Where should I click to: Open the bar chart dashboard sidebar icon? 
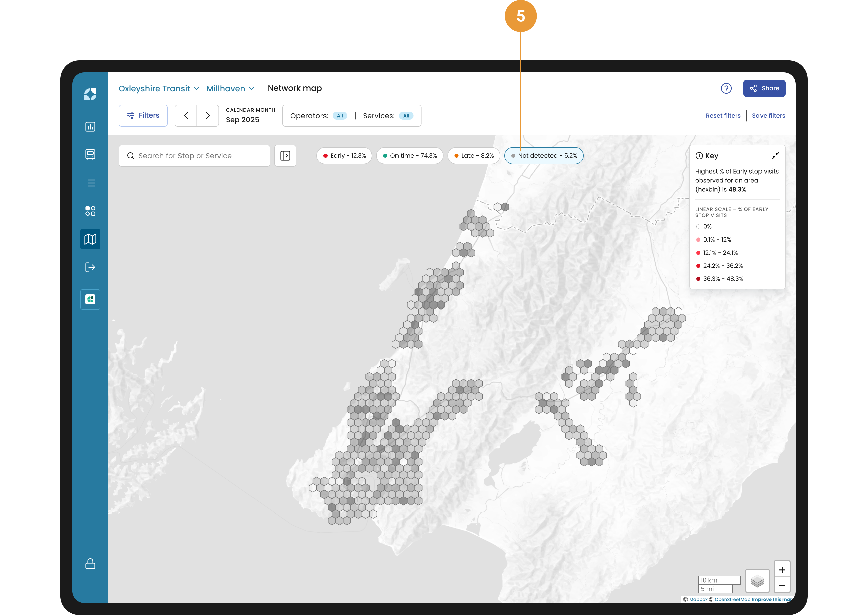click(x=90, y=127)
